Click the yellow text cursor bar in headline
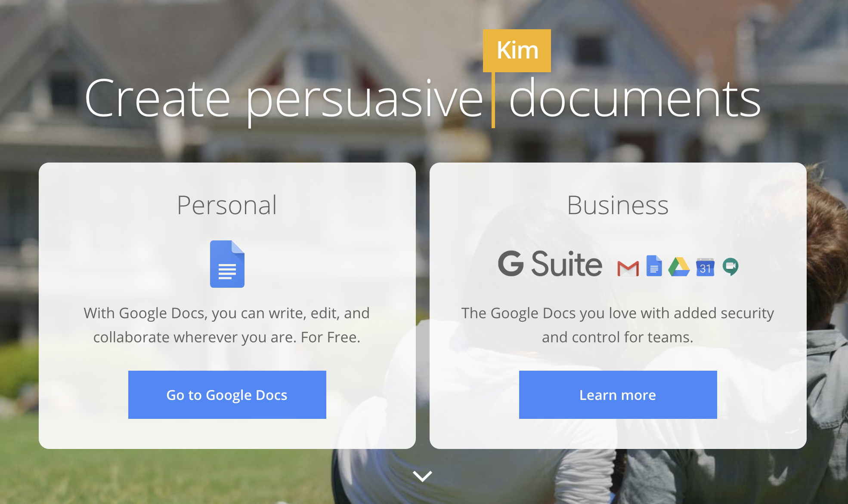Viewport: 848px width, 504px height. tap(493, 101)
